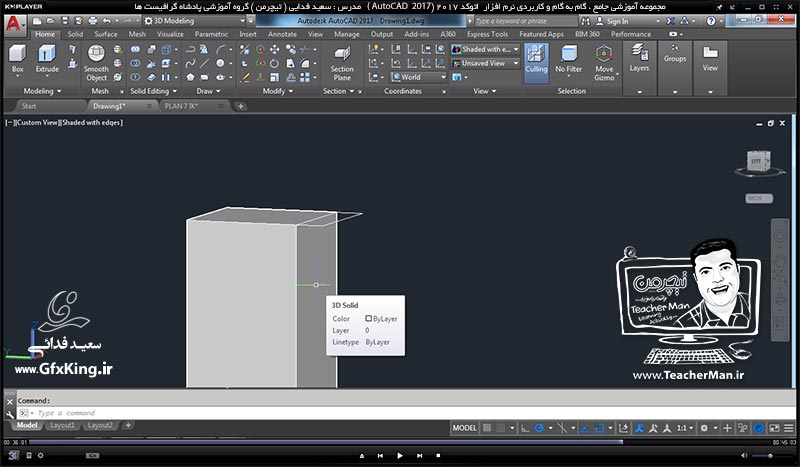Click the Customization menu icon in status bar
Image resolution: width=800 pixels, height=467 pixels.
pyautogui.click(x=789, y=428)
